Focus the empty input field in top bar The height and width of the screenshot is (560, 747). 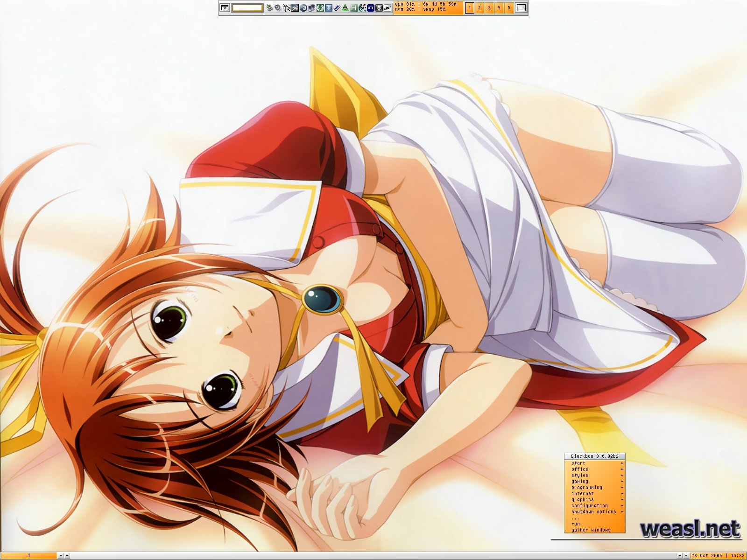tap(247, 8)
